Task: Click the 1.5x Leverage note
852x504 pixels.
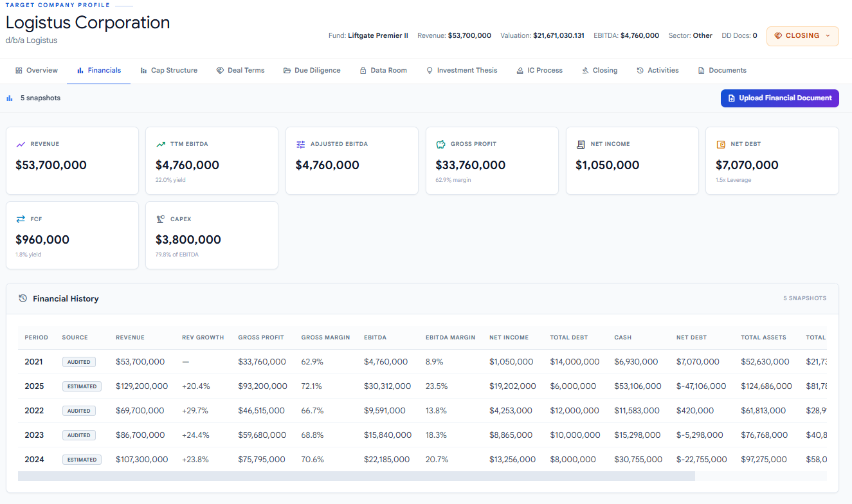Action: 734,180
